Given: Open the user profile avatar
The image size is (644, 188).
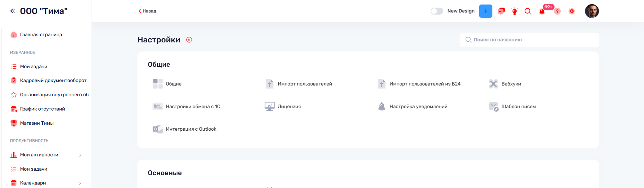Looking at the screenshot, I should (592, 11).
